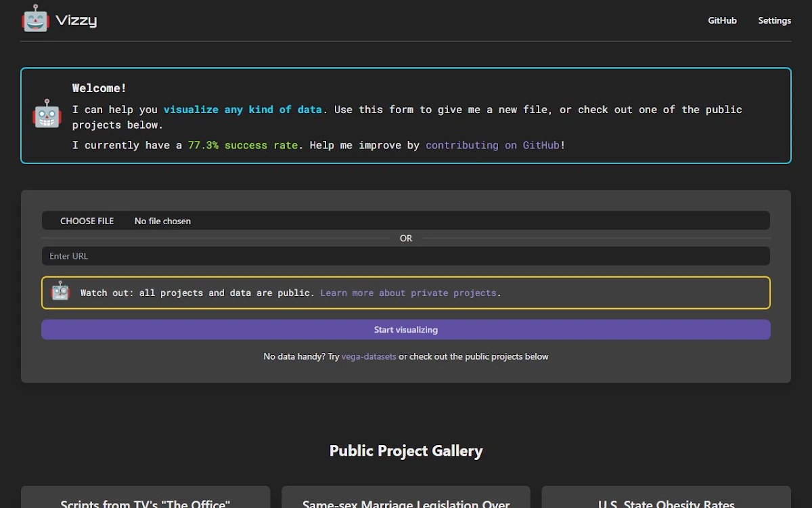Follow the contributing on GitHub link
The image size is (812, 508).
(x=493, y=145)
